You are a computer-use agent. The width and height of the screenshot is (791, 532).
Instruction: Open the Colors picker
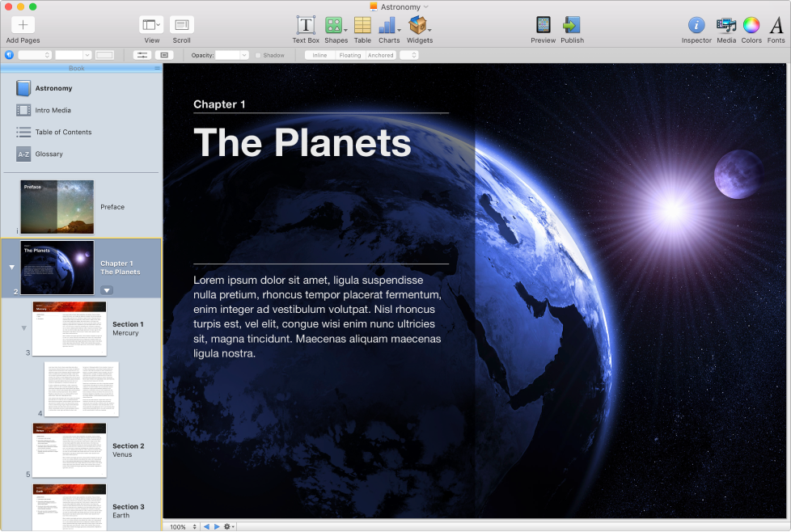coord(751,25)
